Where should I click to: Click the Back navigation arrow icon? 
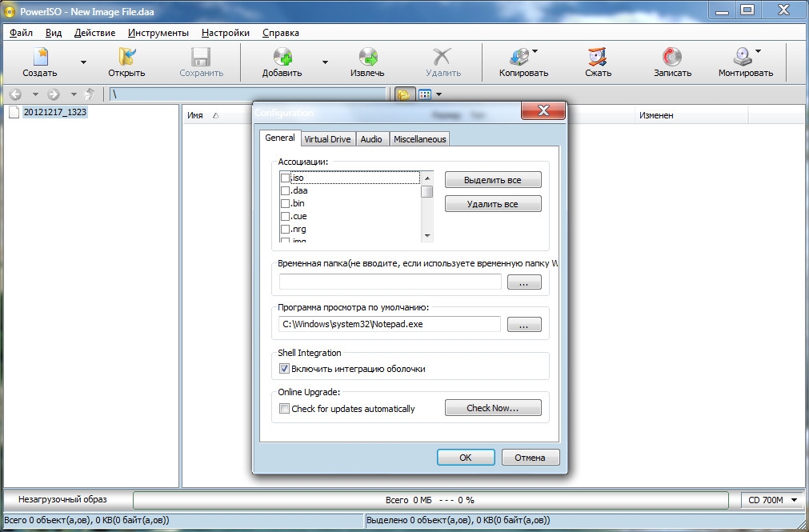tap(15, 94)
